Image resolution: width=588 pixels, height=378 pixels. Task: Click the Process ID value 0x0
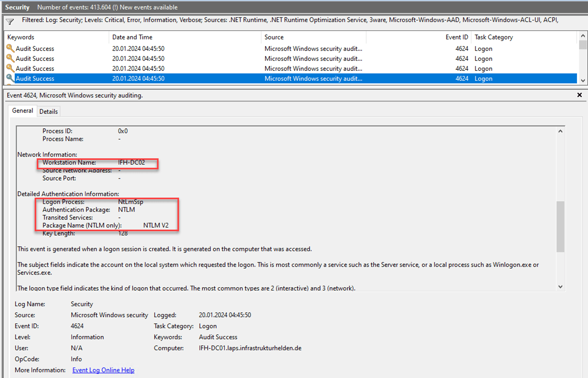point(123,131)
